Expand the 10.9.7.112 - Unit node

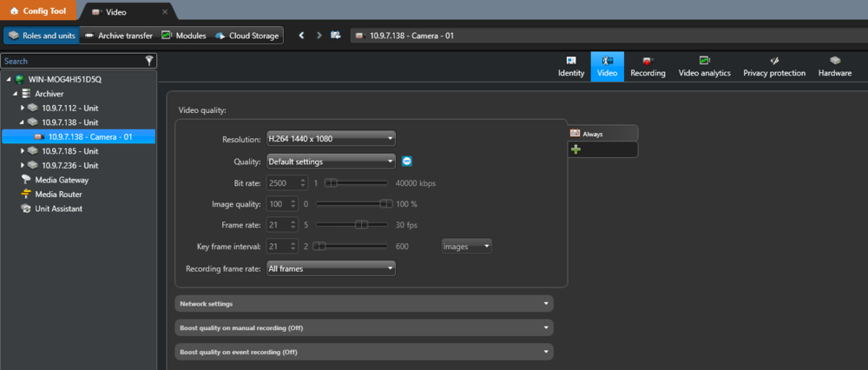23,108
